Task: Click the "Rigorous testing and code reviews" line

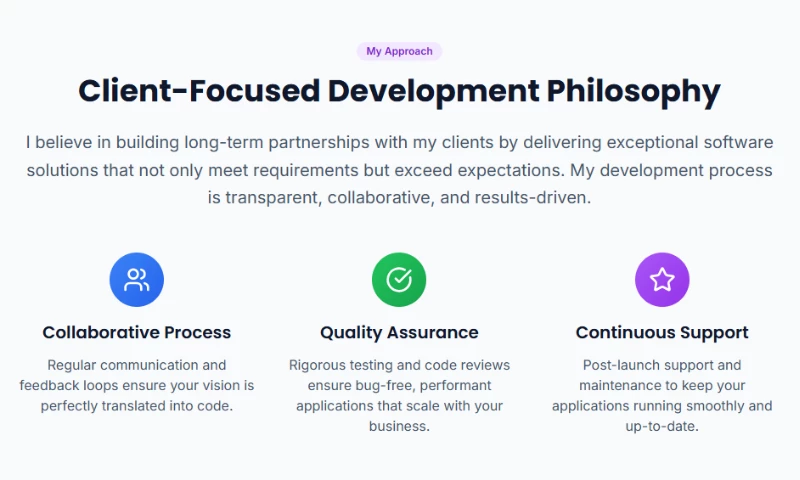Action: tap(399, 365)
